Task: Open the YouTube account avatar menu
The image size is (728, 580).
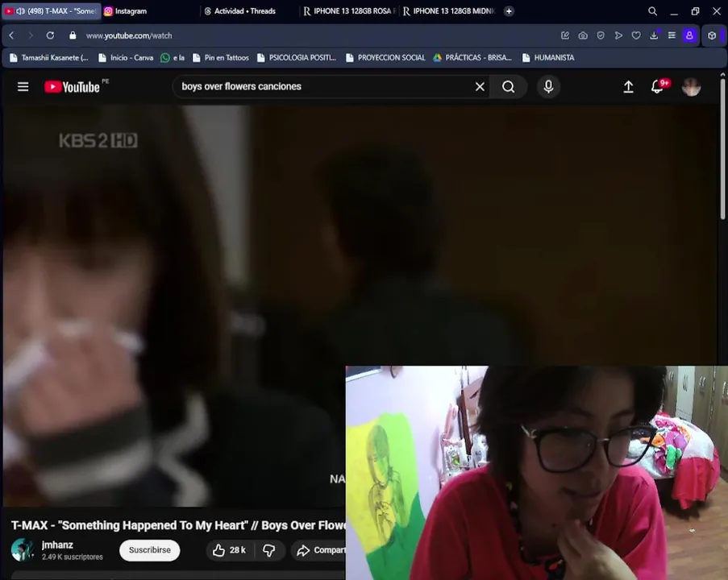Action: [691, 87]
